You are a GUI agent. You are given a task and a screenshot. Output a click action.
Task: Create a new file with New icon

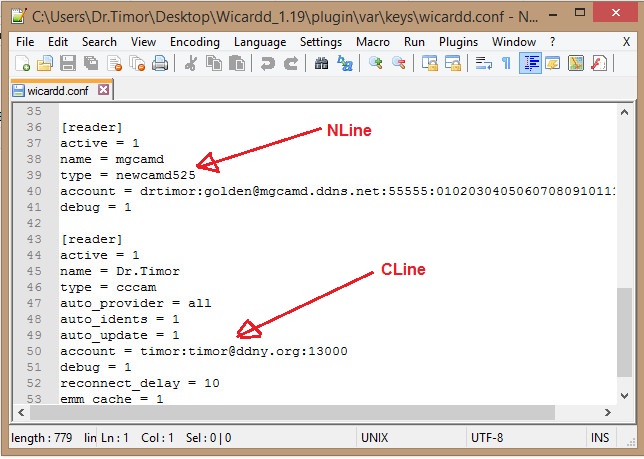[x=22, y=64]
